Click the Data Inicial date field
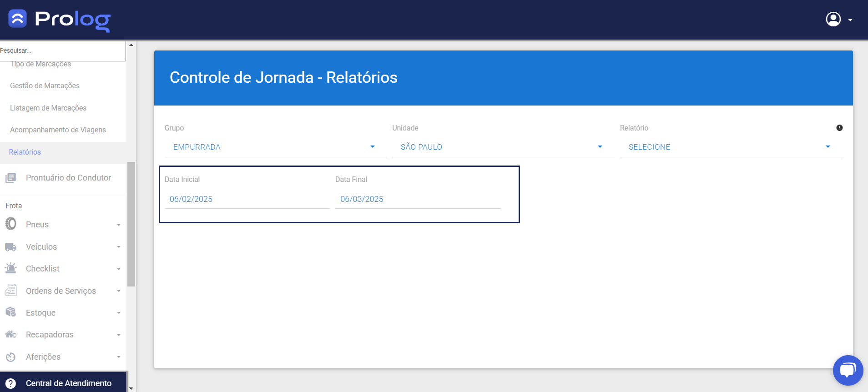 click(x=247, y=199)
